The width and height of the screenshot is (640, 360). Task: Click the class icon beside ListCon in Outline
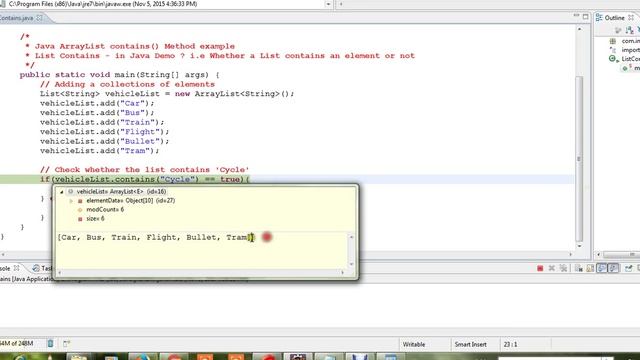(613, 59)
